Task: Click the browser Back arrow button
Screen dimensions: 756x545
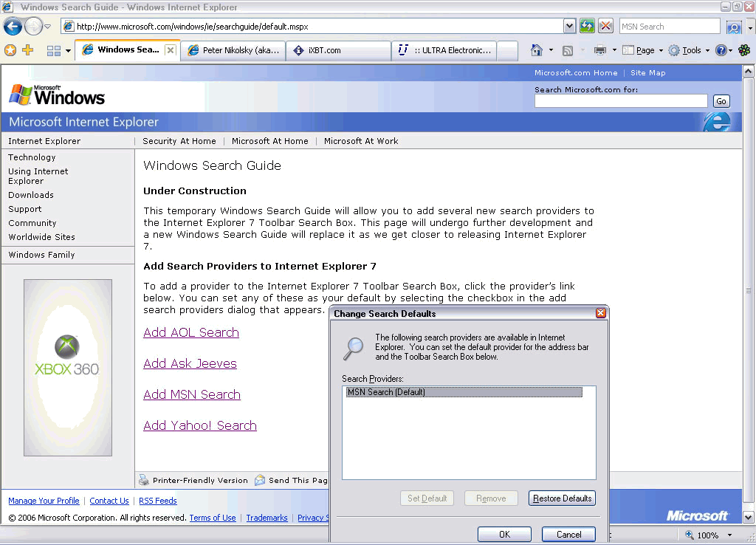Action: 13,26
